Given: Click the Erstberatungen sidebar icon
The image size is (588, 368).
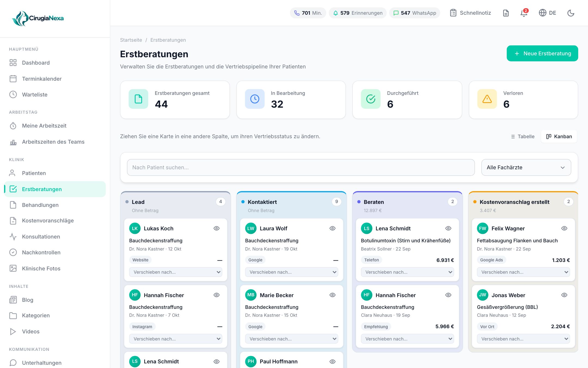Looking at the screenshot, I should coord(13,189).
